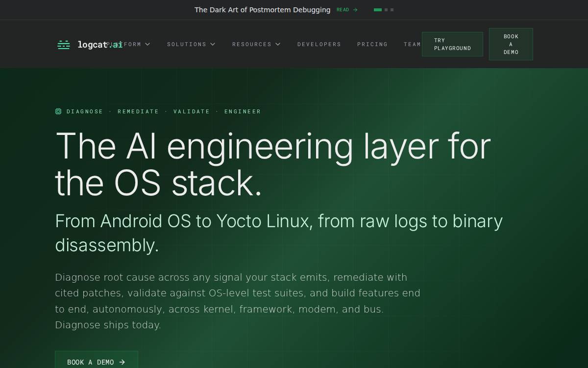588x368 pixels.
Task: Click the chip icon beside DIAGNOSE
Action: coord(58,111)
